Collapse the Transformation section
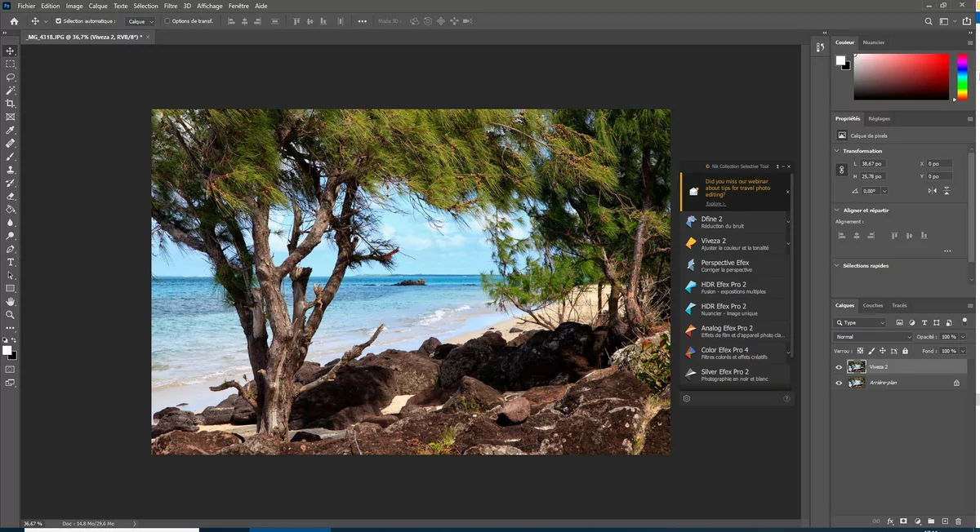 (x=837, y=151)
